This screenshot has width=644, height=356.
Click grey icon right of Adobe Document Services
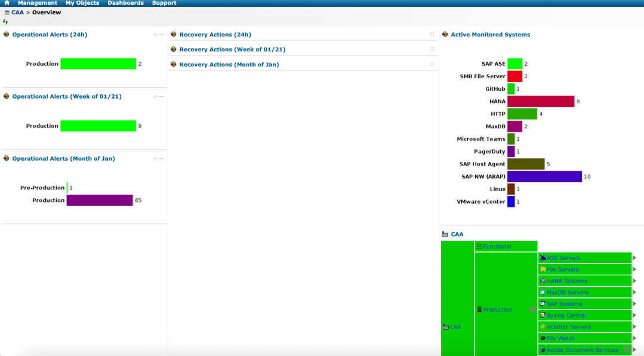(x=627, y=350)
